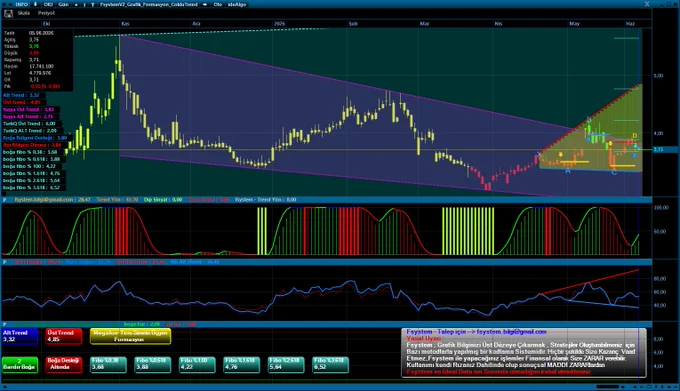Click the Fibo %3.618 6,52 button
Screen dimensions: 680x391
pos(330,364)
